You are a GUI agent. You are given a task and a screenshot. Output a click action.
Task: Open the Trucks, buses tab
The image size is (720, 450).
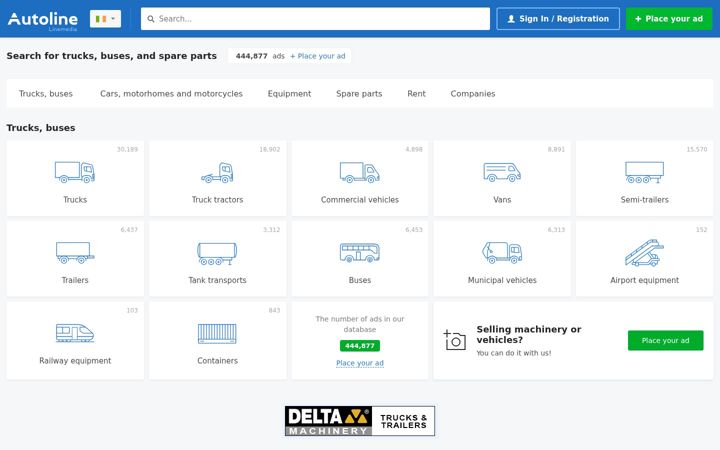point(45,94)
